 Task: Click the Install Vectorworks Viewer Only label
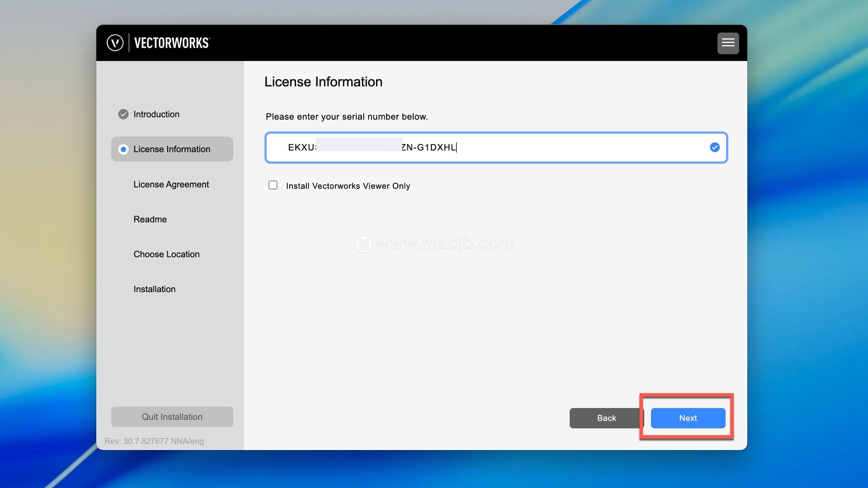348,186
